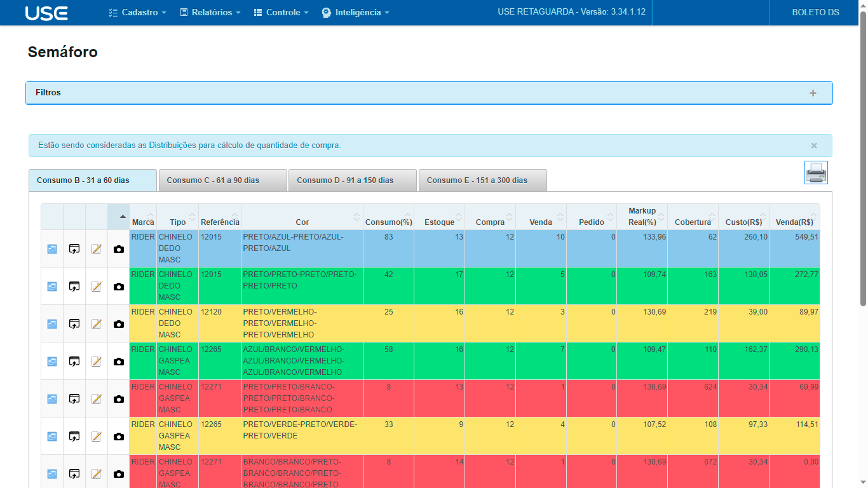Click sale value 549,51
This screenshot has width=868, height=488.
(x=806, y=237)
